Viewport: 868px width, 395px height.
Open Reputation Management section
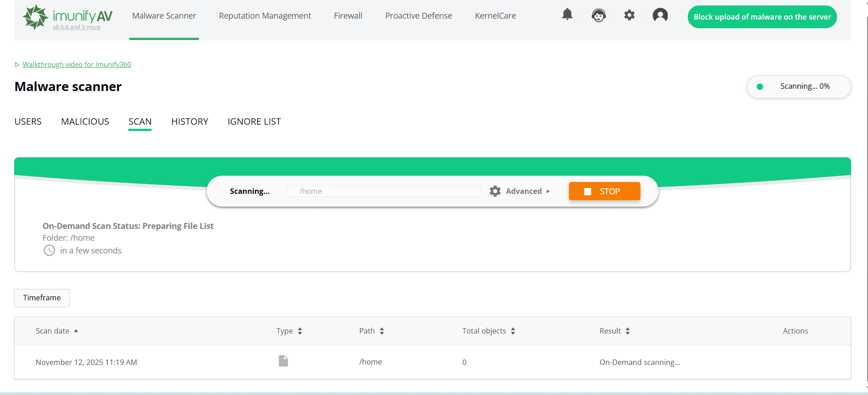(x=265, y=16)
